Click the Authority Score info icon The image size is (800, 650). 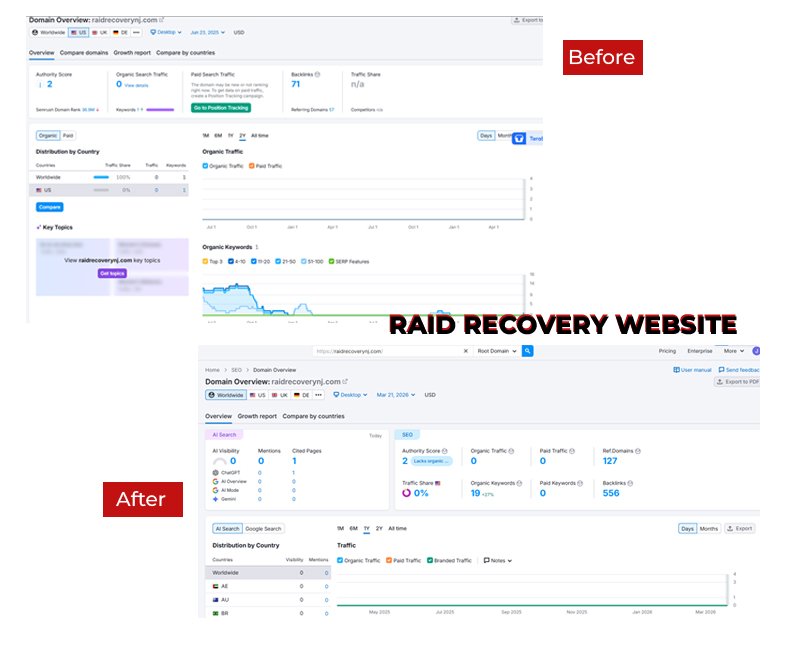click(444, 452)
